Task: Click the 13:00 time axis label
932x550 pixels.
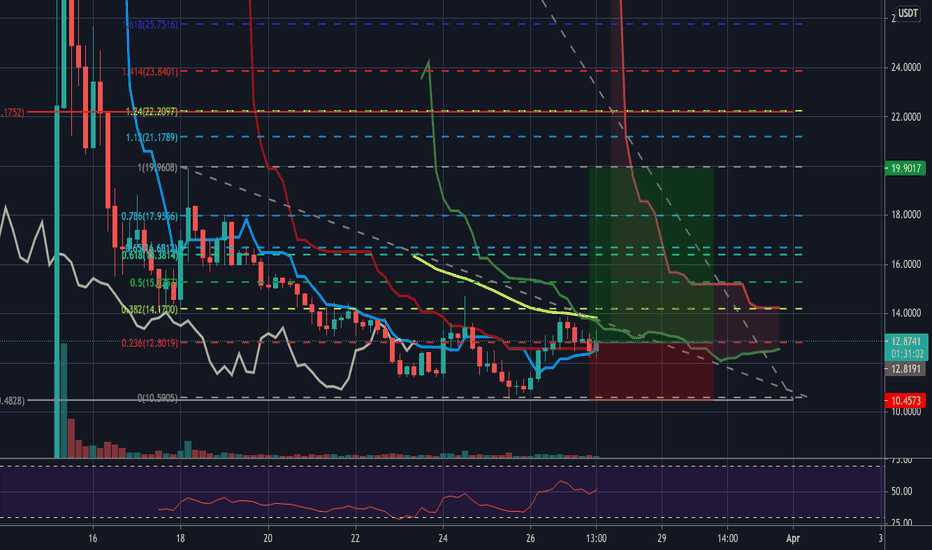Action: click(x=596, y=538)
